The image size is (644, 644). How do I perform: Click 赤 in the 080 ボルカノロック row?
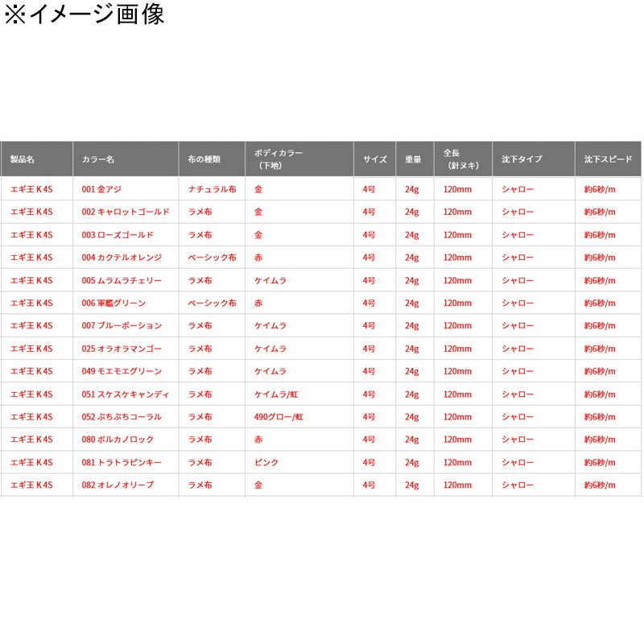(x=258, y=440)
